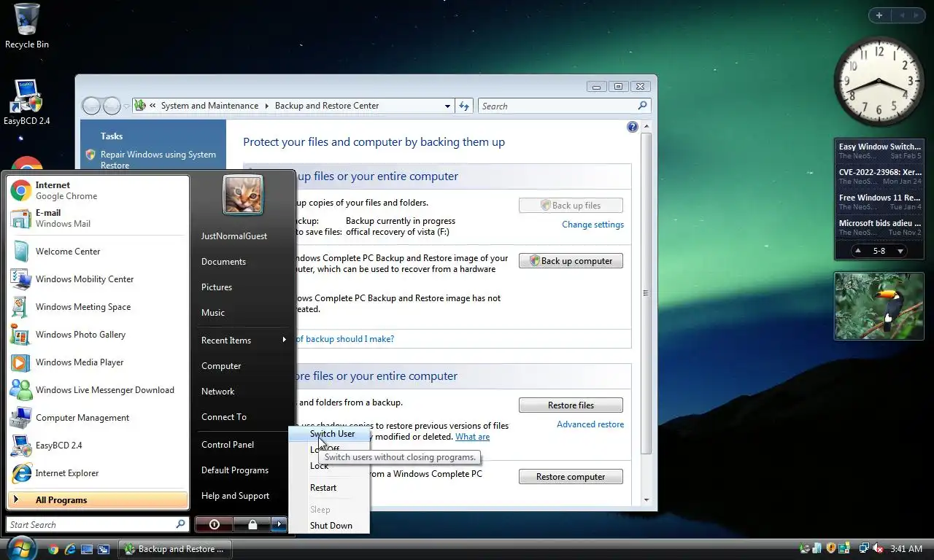934x560 pixels.
Task: Click the Recycle Bin desktop icon
Action: 27,26
